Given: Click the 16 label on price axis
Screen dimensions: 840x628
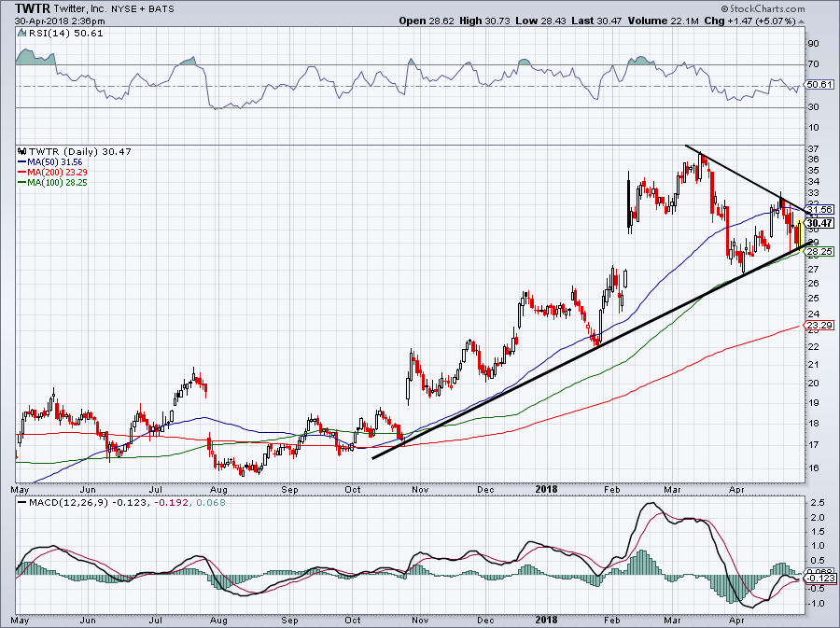Looking at the screenshot, I should pyautogui.click(x=813, y=468).
